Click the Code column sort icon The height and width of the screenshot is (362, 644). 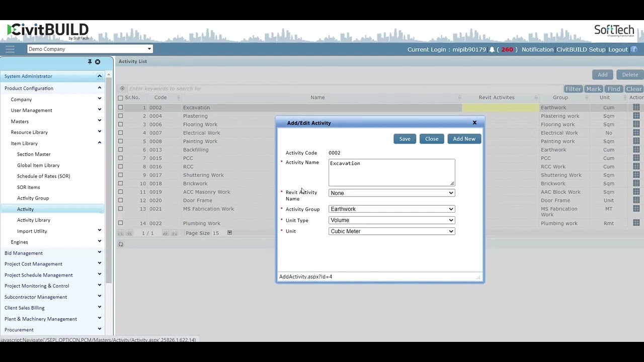click(x=178, y=98)
